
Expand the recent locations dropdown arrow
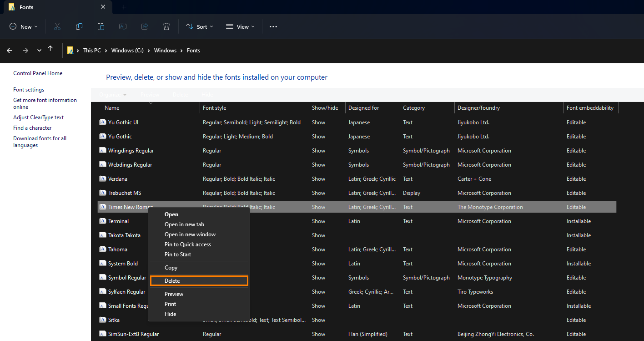(x=39, y=51)
